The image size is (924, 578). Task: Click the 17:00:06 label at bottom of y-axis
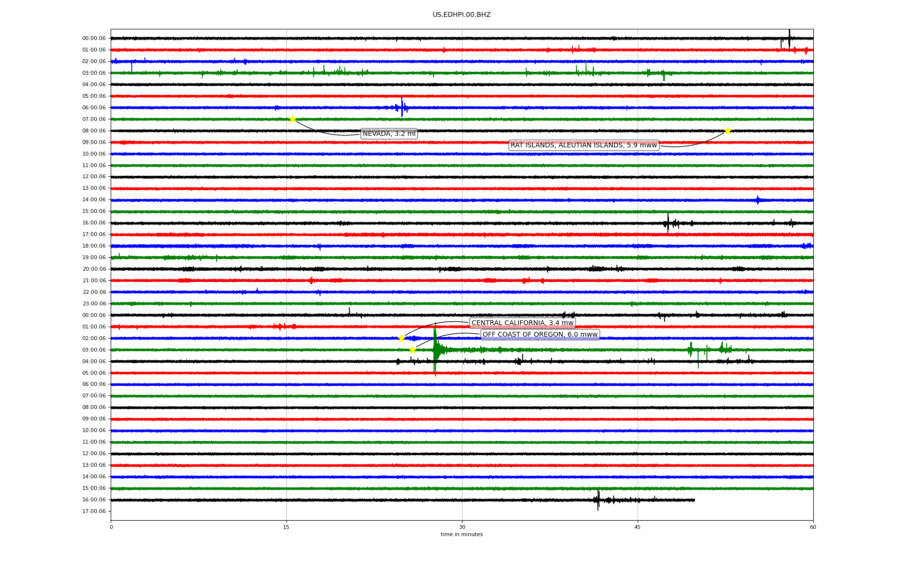coord(94,512)
